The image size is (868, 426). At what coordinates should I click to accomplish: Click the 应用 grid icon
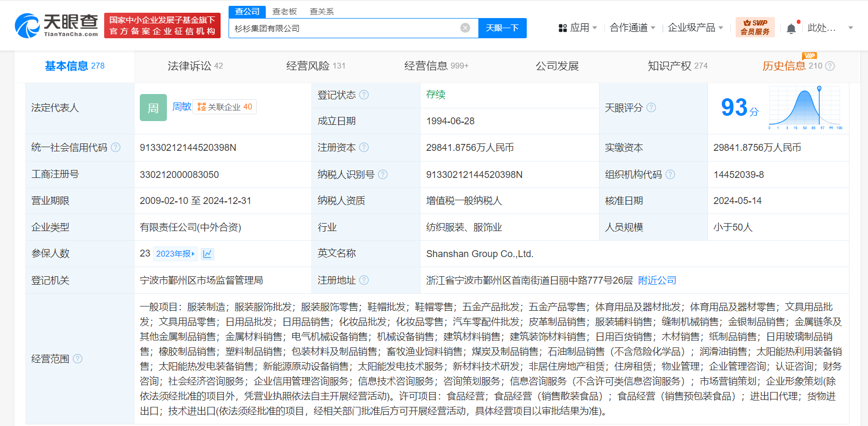point(563,28)
